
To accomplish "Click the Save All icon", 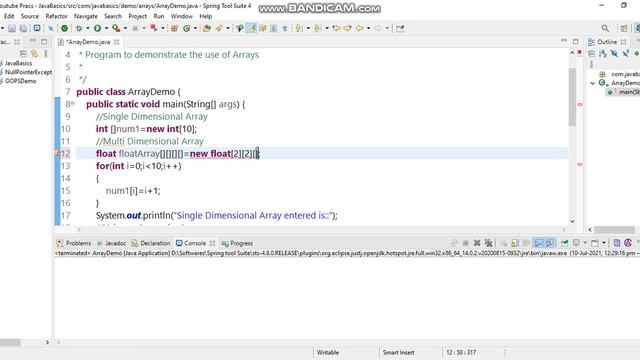I will [x=23, y=28].
